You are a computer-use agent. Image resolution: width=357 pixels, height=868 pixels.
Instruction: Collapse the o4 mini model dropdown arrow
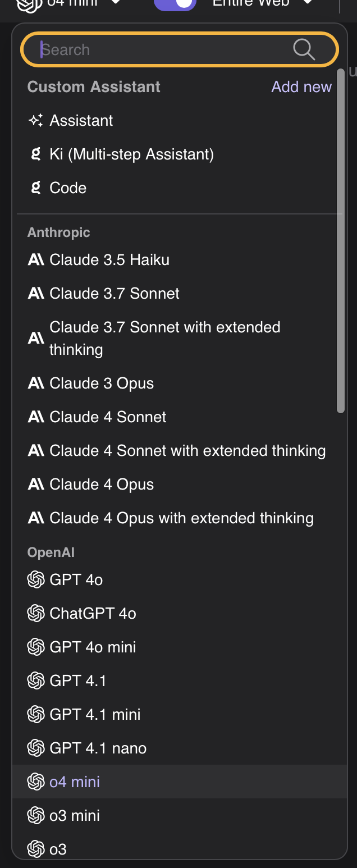point(116,3)
